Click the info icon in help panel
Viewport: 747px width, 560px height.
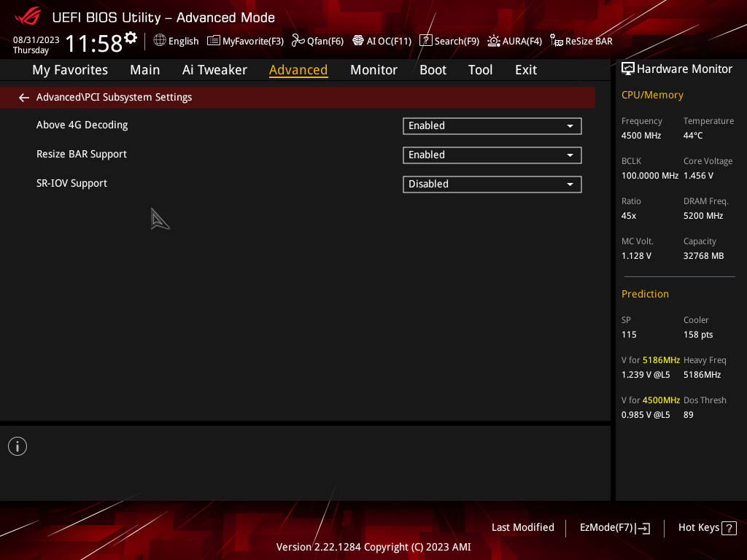click(x=18, y=446)
